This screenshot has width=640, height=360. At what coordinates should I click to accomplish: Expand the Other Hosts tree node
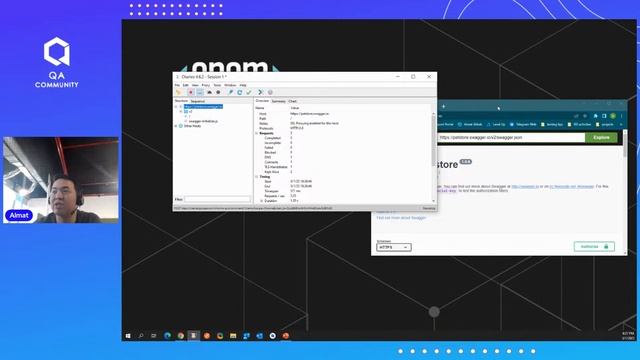coord(176,126)
